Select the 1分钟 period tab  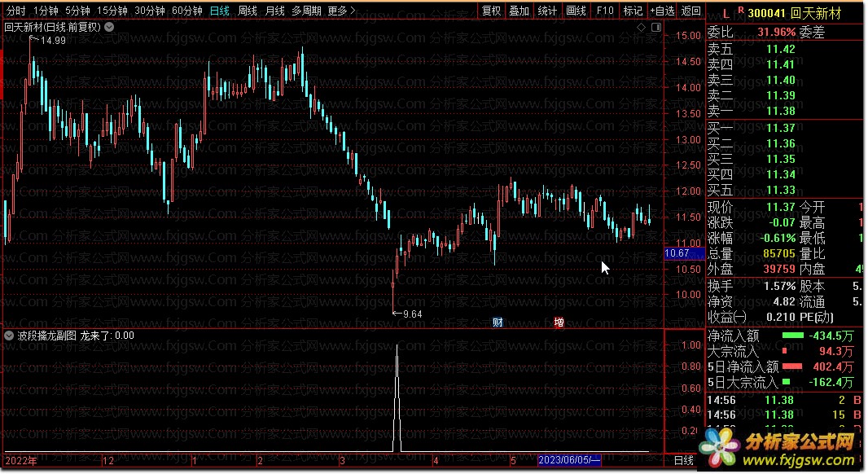(x=46, y=11)
